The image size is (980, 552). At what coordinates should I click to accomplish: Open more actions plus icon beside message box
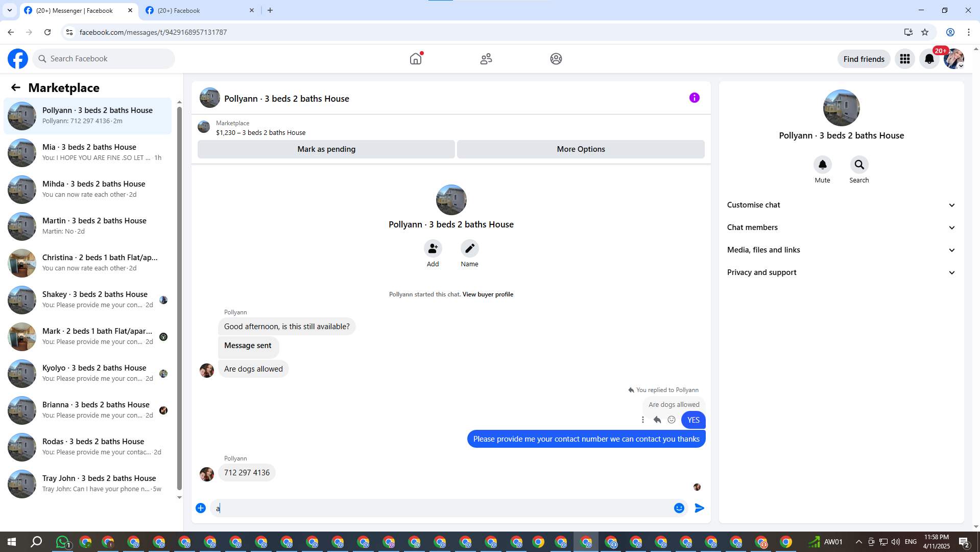point(201,508)
